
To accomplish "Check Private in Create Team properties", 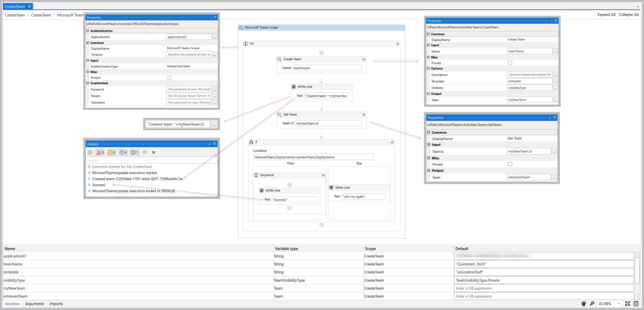I will pos(510,63).
